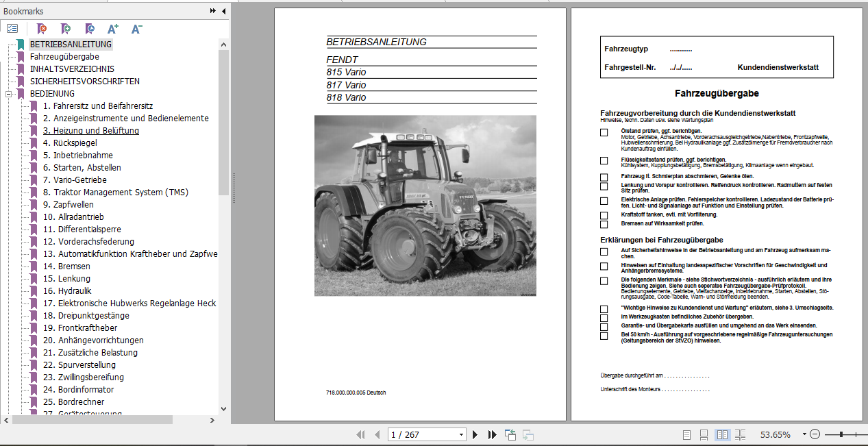
Task: Open bookmark 24. Bordinformator
Action: click(x=78, y=390)
